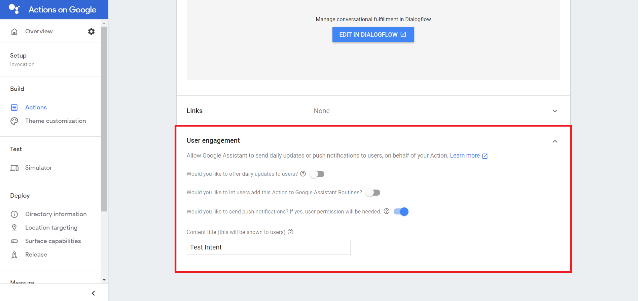Click the sidebar scrollbar up arrow
The width and height of the screenshot is (644, 301).
(104, 23)
